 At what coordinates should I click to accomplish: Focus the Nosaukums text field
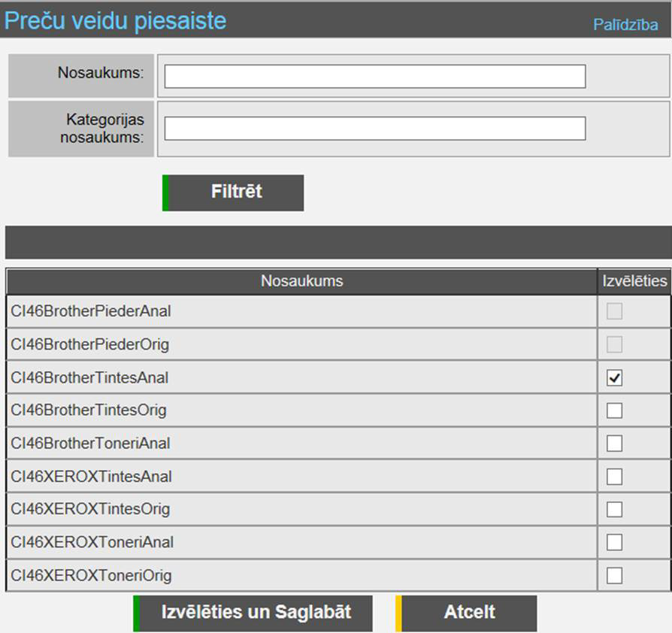[x=374, y=76]
